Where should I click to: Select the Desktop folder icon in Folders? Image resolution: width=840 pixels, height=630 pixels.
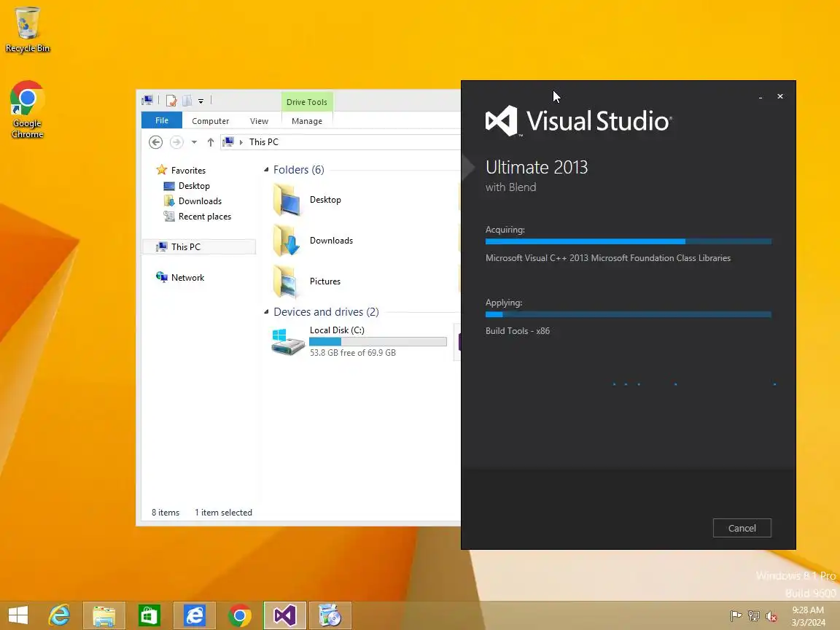pos(287,200)
